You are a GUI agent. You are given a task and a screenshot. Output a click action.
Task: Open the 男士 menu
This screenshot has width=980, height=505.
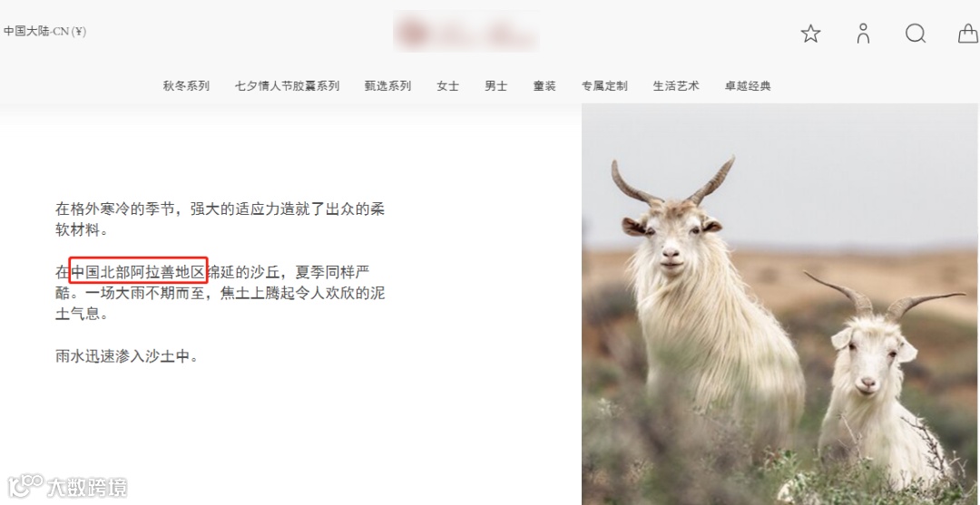pyautogui.click(x=495, y=86)
